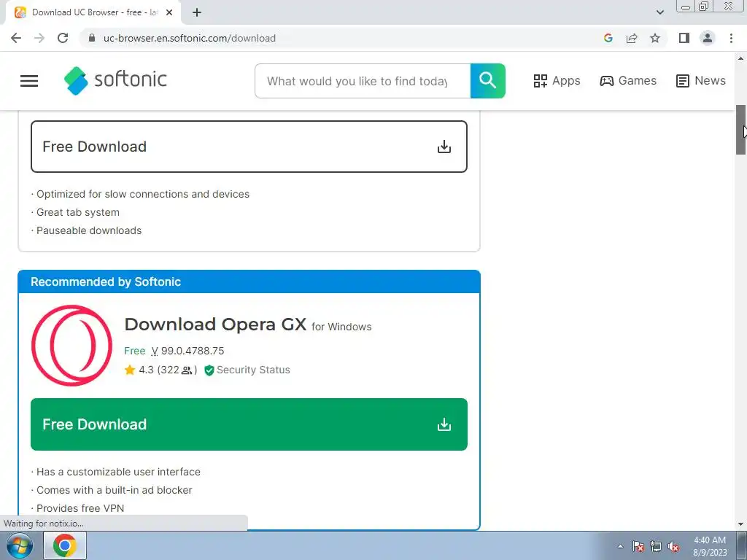Click 'Comes with a built-in ad blocker' text
This screenshot has width=747, height=560.
(115, 490)
